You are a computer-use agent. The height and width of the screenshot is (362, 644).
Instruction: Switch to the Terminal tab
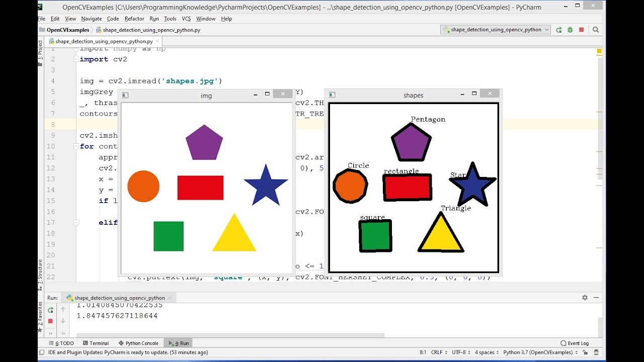pyautogui.click(x=96, y=343)
